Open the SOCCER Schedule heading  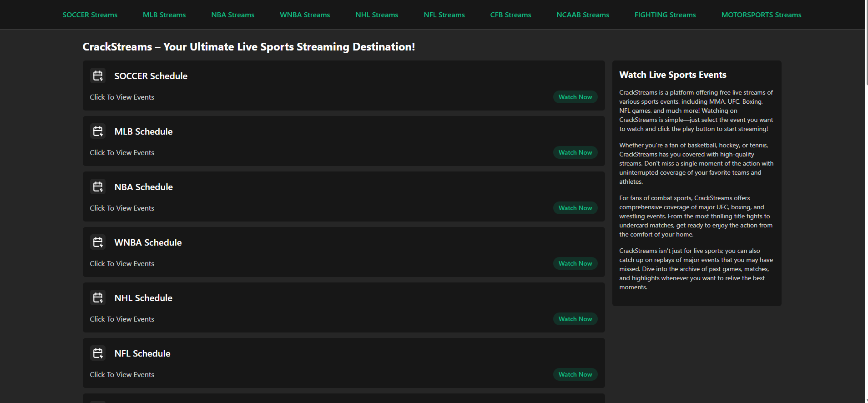click(x=151, y=76)
